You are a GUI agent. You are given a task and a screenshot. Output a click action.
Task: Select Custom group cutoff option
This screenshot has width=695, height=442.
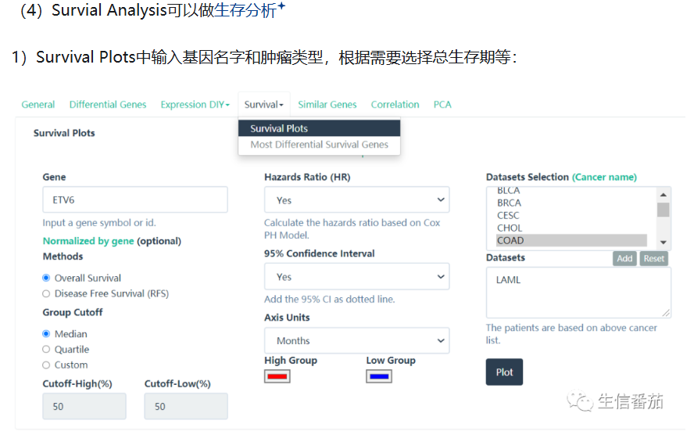(46, 365)
